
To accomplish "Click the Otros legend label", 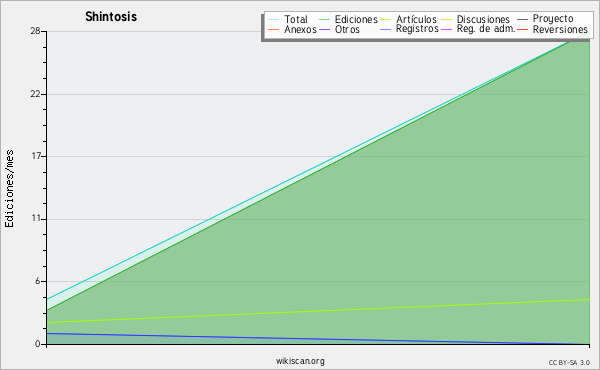I will (347, 29).
